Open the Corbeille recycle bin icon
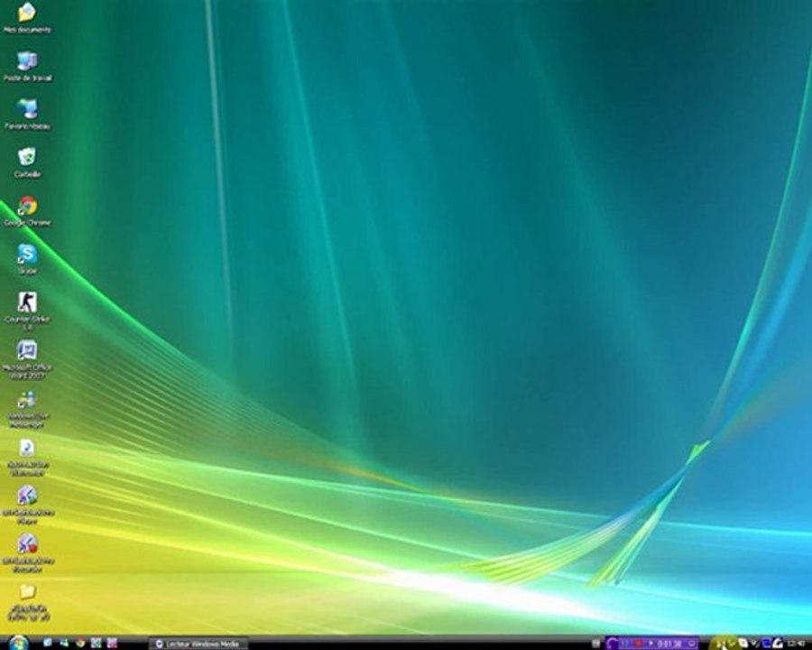This screenshot has height=650, width=812. [27, 162]
